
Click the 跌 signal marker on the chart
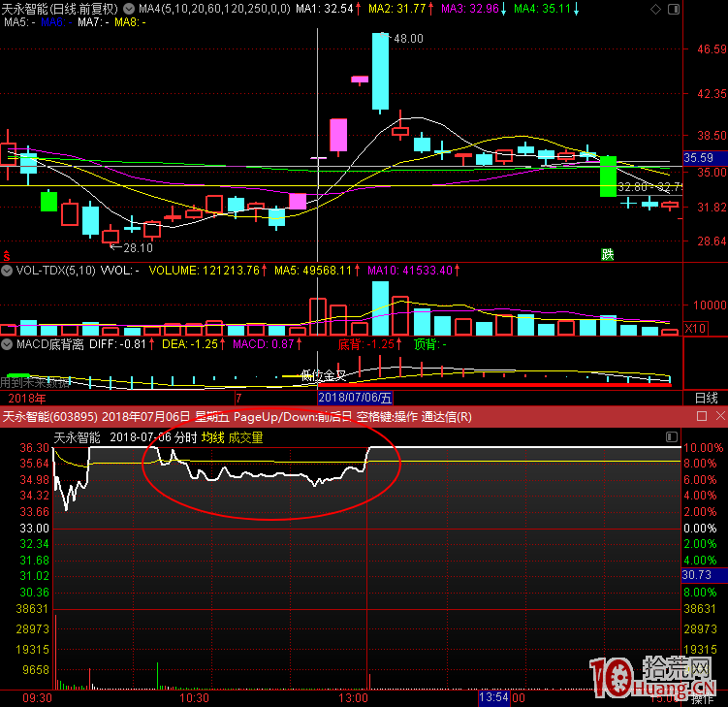(608, 255)
